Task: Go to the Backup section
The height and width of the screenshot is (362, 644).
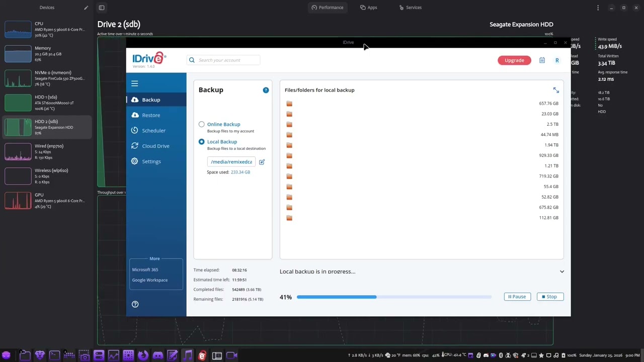Action: tap(156, 100)
